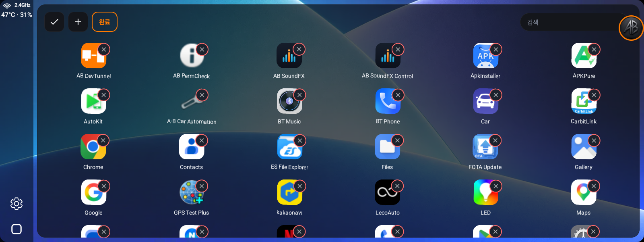Click the 완료 done button
This screenshot has width=644, height=242.
click(105, 22)
